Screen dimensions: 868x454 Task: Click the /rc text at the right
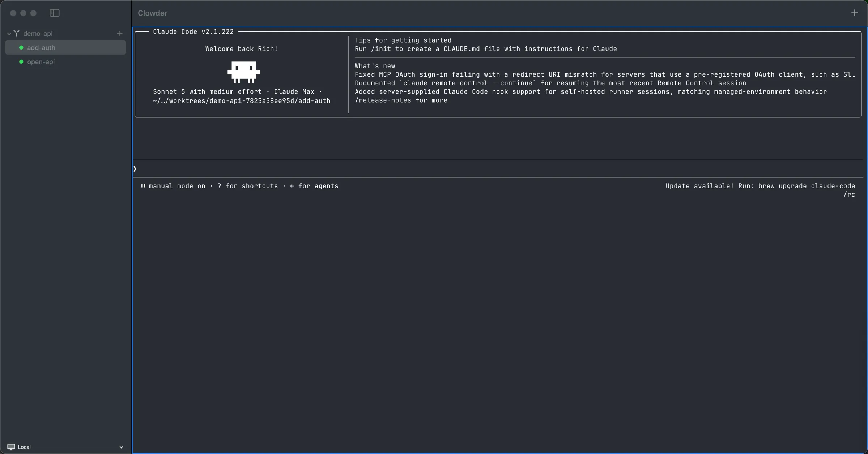tap(849, 195)
